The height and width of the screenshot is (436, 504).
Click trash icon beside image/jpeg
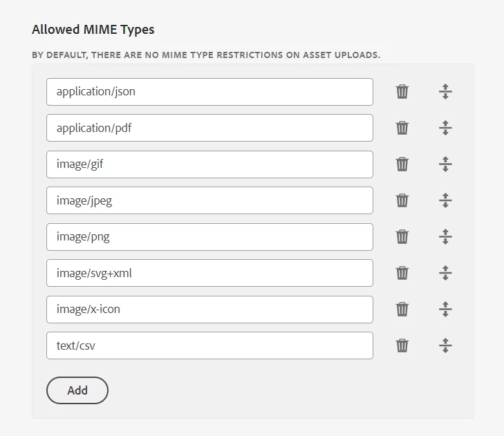[x=402, y=200]
